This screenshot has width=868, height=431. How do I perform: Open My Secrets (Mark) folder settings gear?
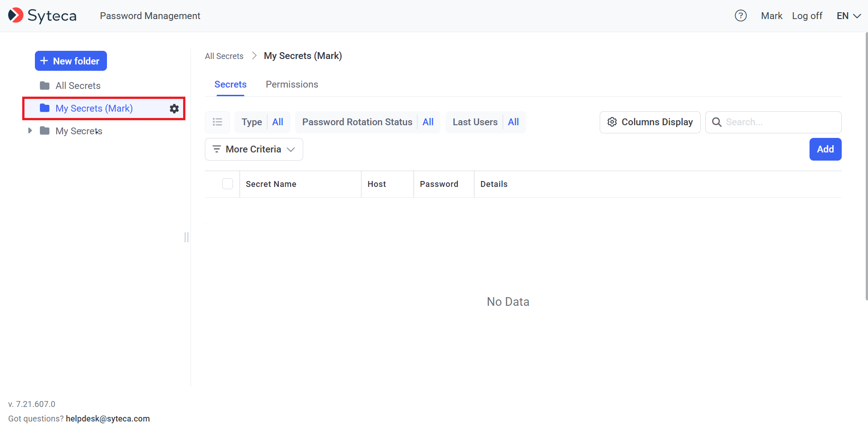[174, 108]
